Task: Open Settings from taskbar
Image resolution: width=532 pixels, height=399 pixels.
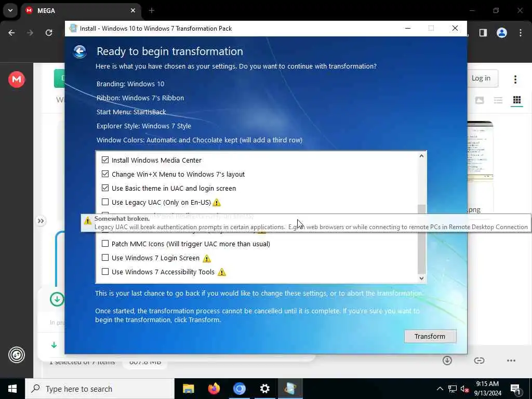Action: (264, 389)
